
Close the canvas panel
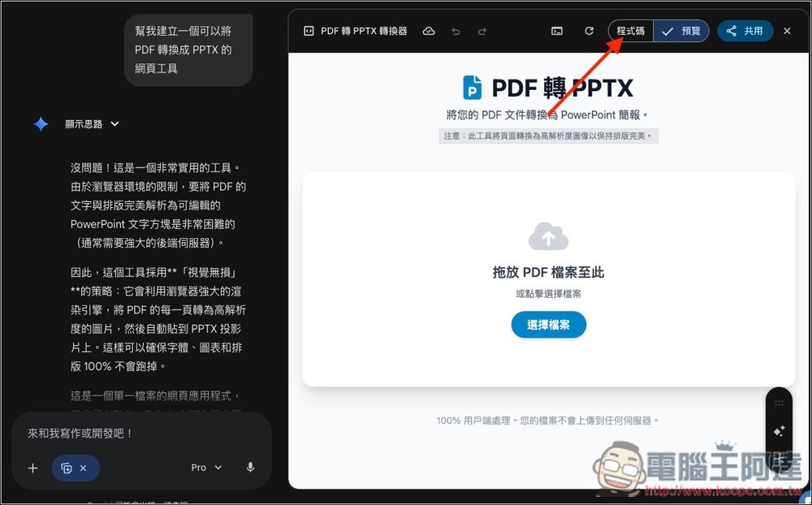[787, 31]
